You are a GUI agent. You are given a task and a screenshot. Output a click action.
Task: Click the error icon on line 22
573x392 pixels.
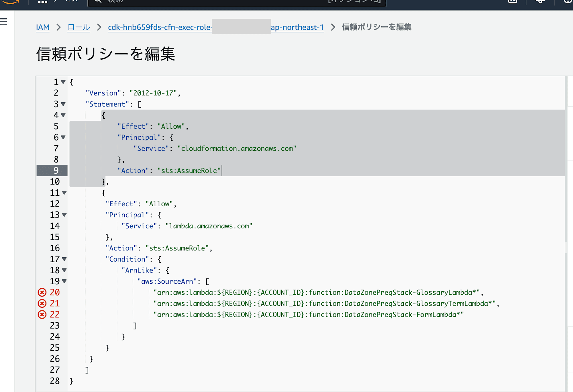(x=42, y=314)
